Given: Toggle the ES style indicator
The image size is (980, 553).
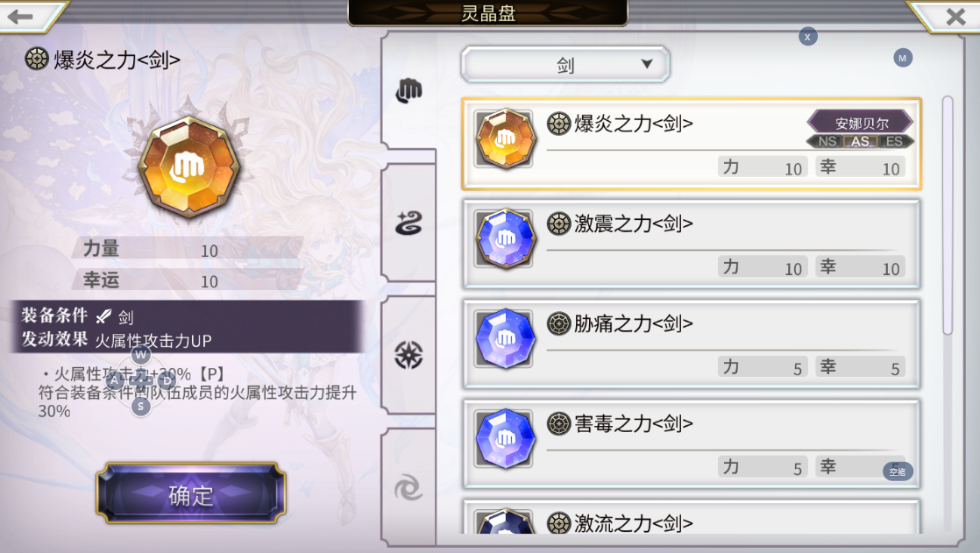Looking at the screenshot, I should (894, 142).
